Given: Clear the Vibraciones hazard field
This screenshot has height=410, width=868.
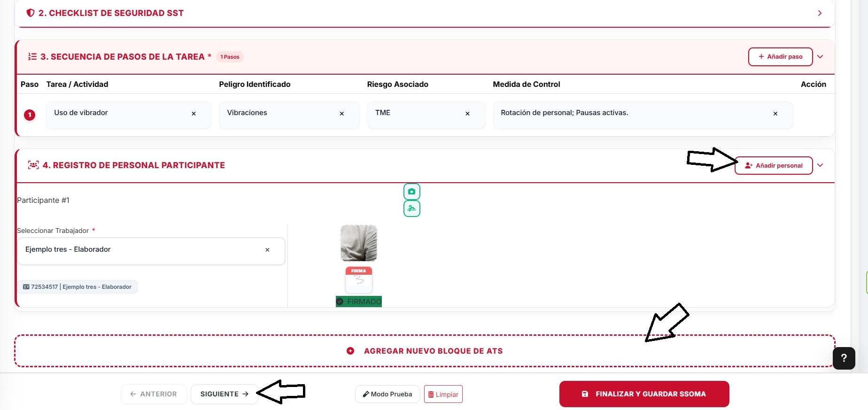Looking at the screenshot, I should click(342, 114).
